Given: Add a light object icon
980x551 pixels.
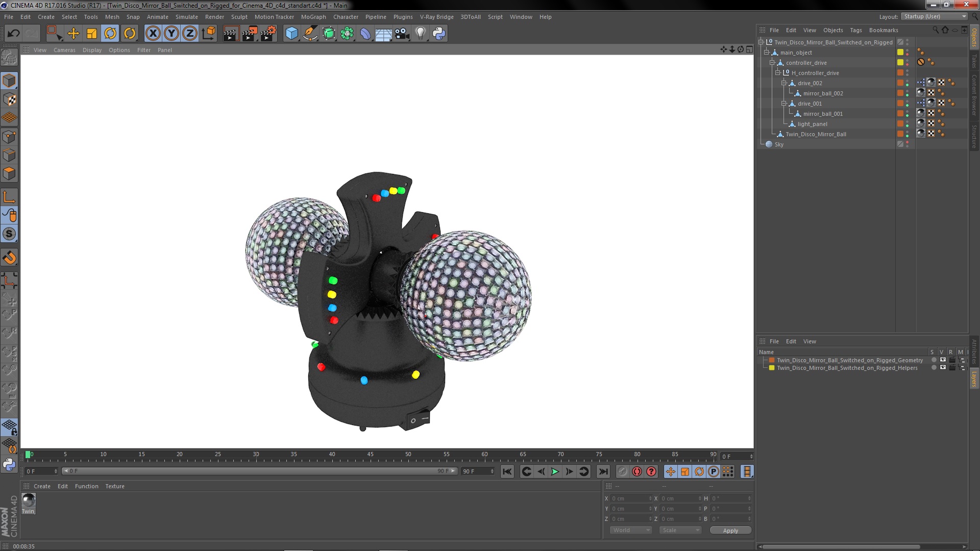Looking at the screenshot, I should pyautogui.click(x=421, y=34).
